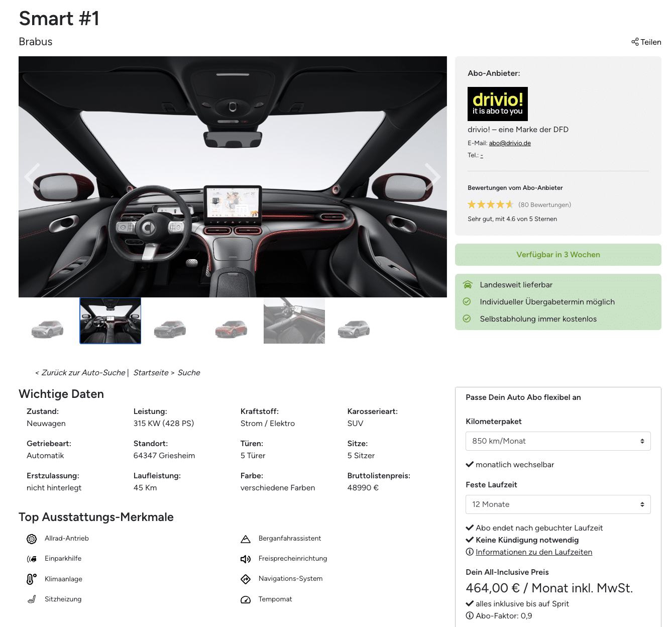This screenshot has width=672, height=627.
Task: Show next image with right arrow
Action: coord(432,176)
